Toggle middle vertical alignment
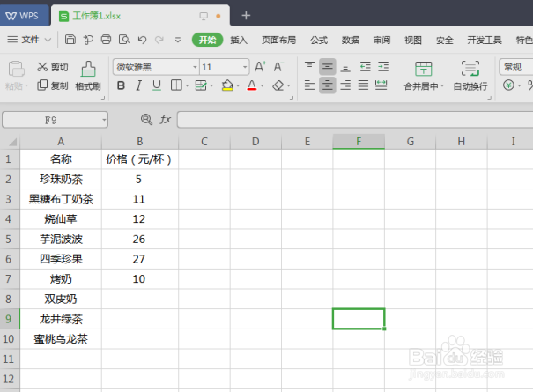Screen dimensions: 533x392 tap(328, 67)
